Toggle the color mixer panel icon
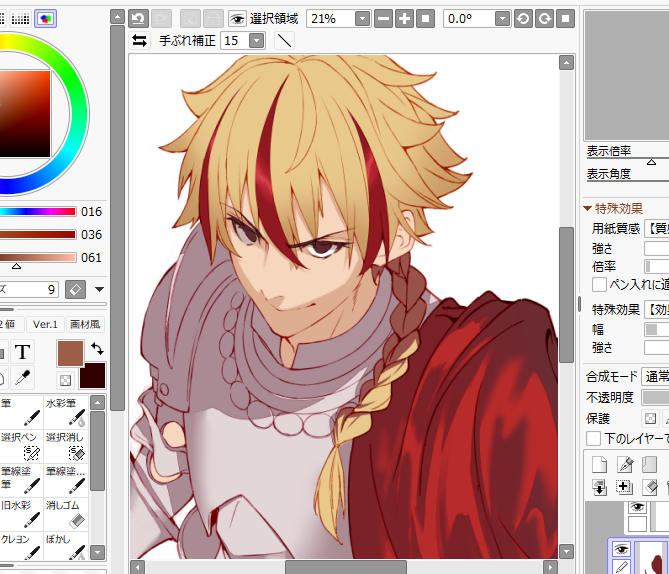 (x=46, y=18)
